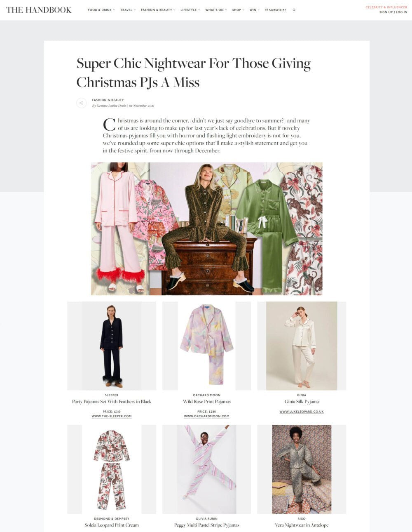The height and width of the screenshot is (532, 412).
Task: Click the Celebrity & Influencer link
Action: (x=386, y=7)
